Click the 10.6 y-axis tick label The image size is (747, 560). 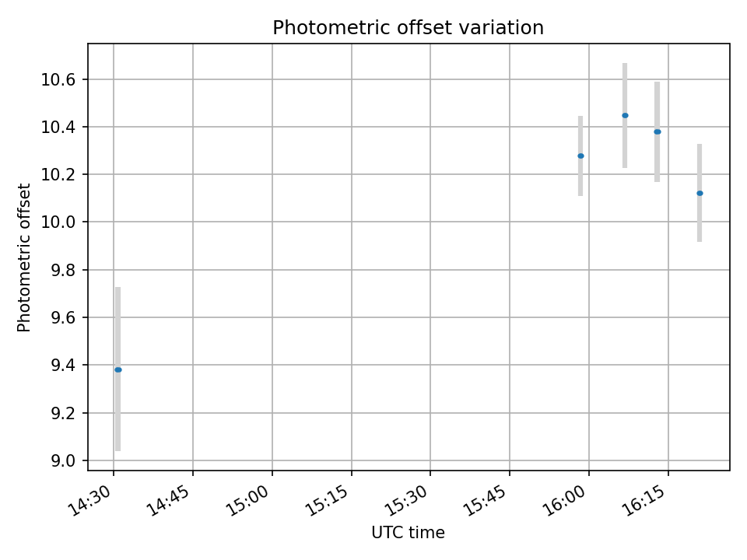click(58, 79)
